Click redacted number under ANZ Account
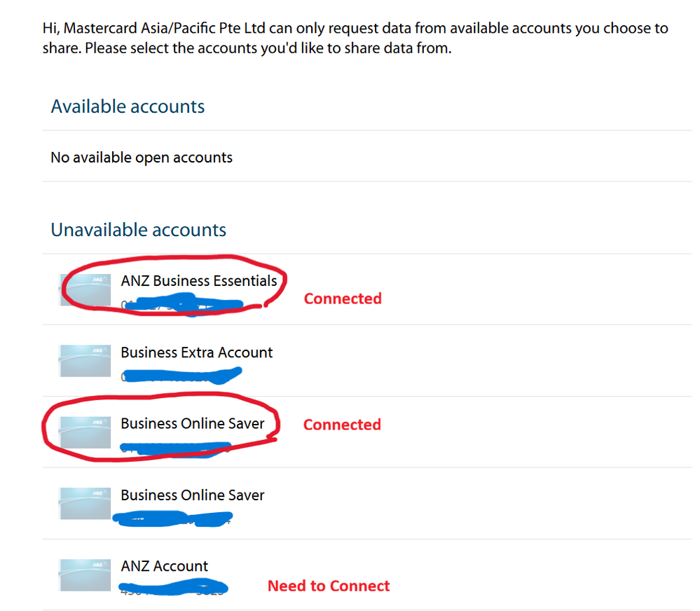Screen dimensions: 700x611 (x=174, y=587)
